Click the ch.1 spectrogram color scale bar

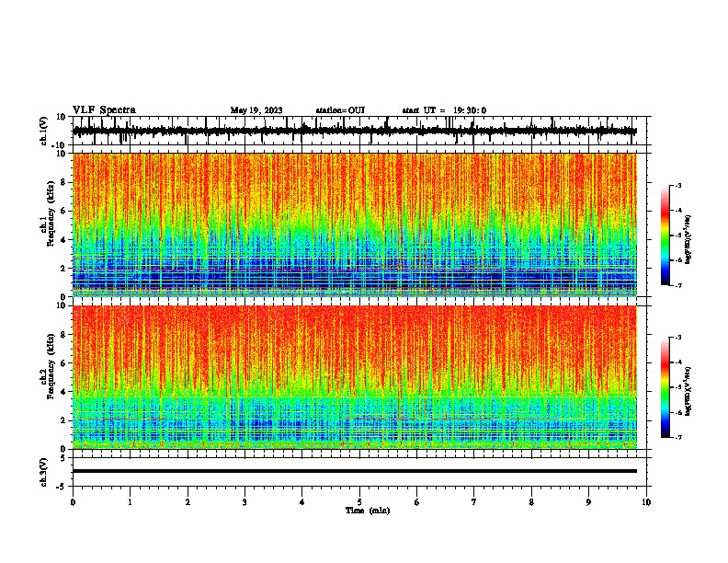pyautogui.click(x=665, y=236)
